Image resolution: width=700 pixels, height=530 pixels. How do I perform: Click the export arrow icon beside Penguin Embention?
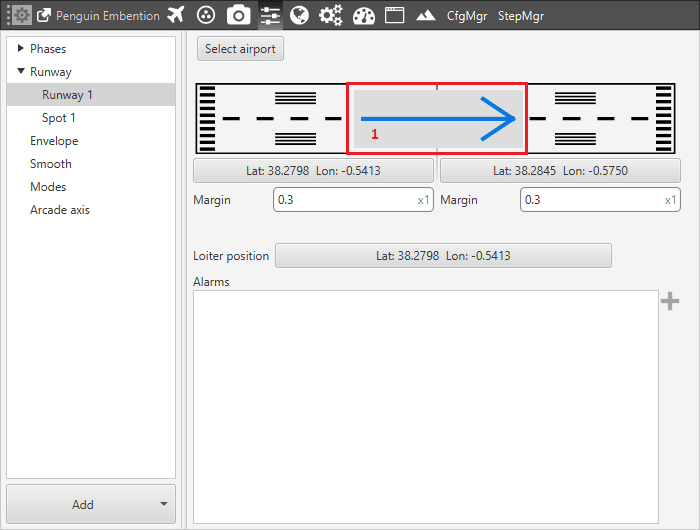pos(44,16)
